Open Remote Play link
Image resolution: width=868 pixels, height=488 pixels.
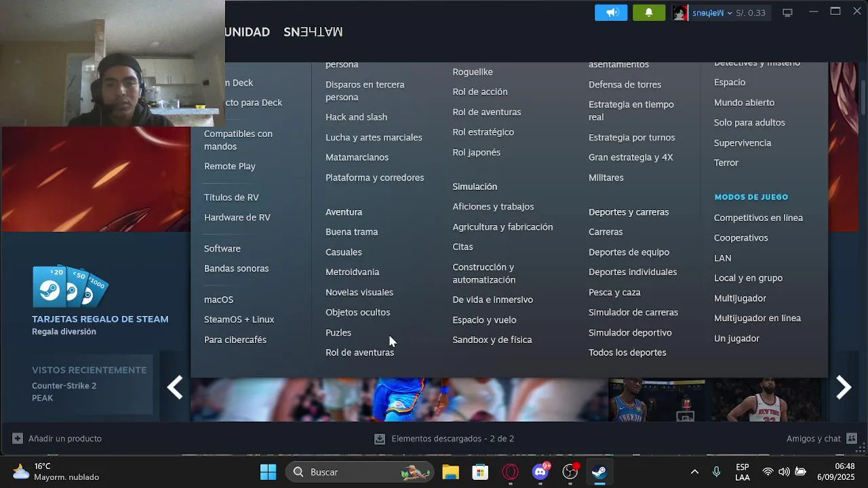pyautogui.click(x=229, y=166)
